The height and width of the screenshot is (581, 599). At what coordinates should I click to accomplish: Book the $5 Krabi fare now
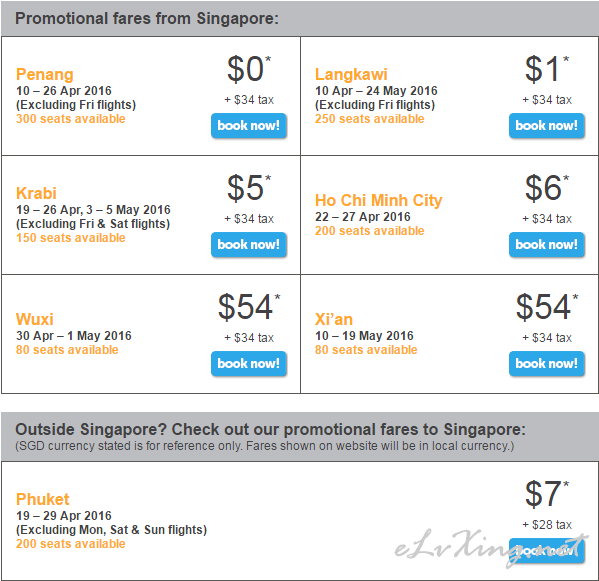pos(249,244)
